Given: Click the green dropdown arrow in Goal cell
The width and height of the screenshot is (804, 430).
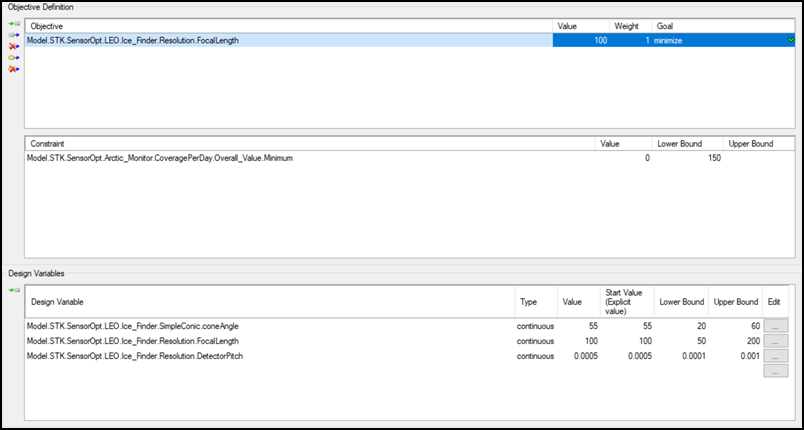Looking at the screenshot, I should click(790, 40).
